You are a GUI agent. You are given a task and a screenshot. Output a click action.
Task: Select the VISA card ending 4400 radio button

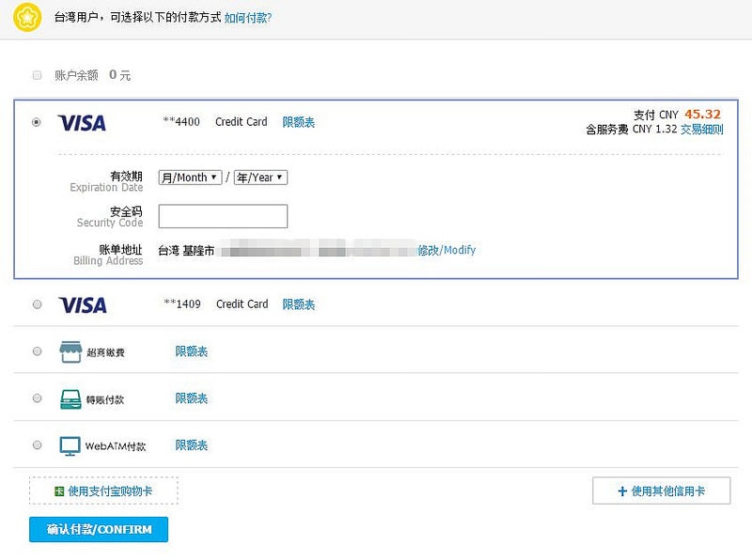(37, 122)
